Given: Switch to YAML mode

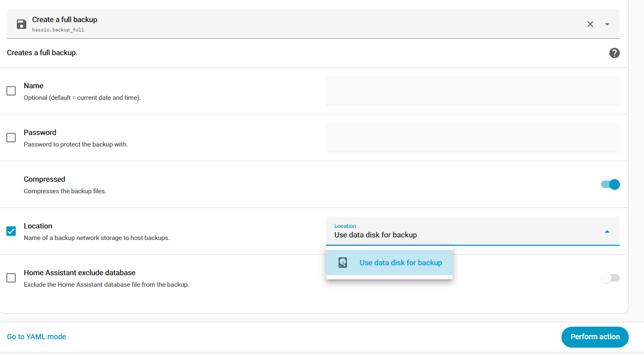Looking at the screenshot, I should 36,337.
